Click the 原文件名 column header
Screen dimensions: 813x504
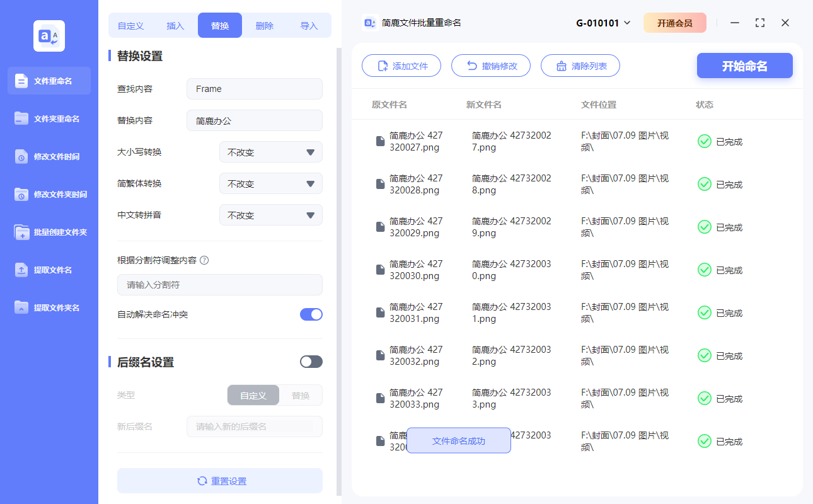pyautogui.click(x=389, y=105)
